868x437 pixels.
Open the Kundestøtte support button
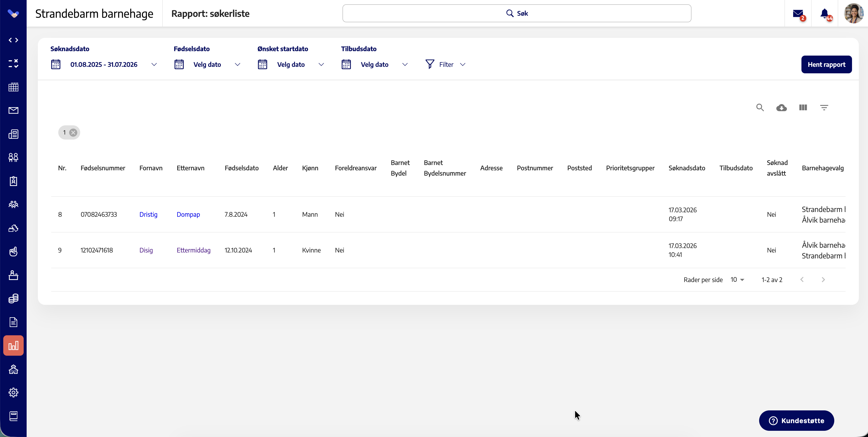(796, 420)
